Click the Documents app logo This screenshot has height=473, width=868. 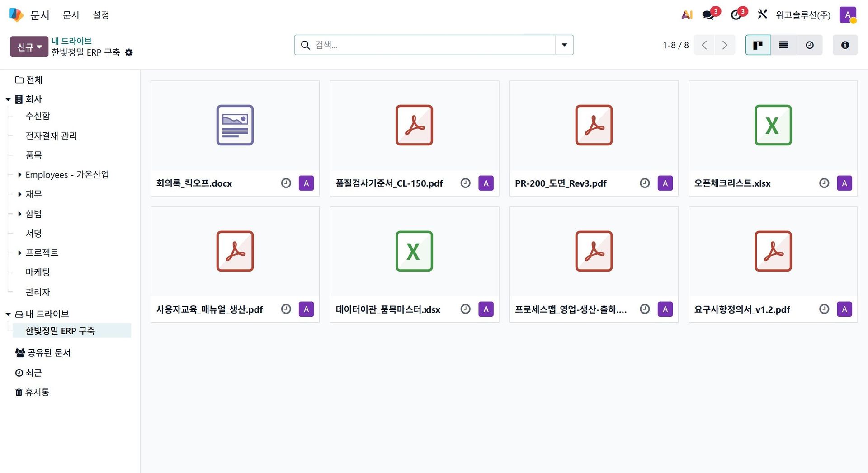tap(16, 15)
